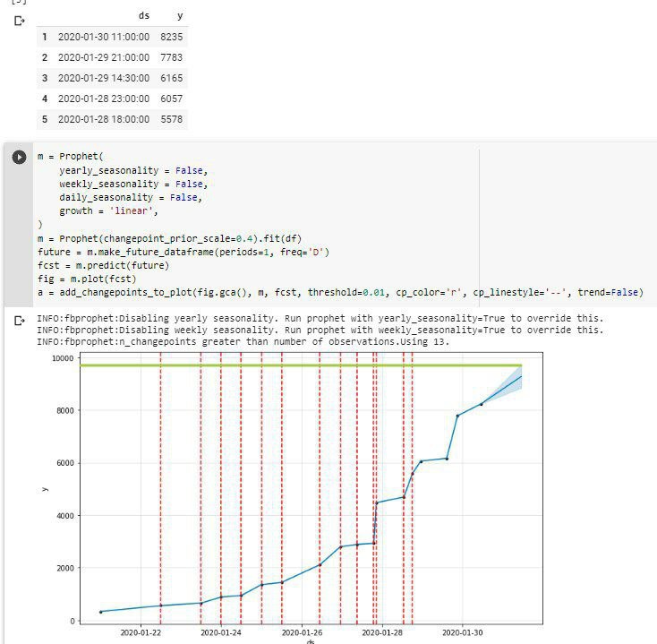Click x-axis label 2020-01-26
This screenshot has width=657, height=644.
[x=302, y=632]
